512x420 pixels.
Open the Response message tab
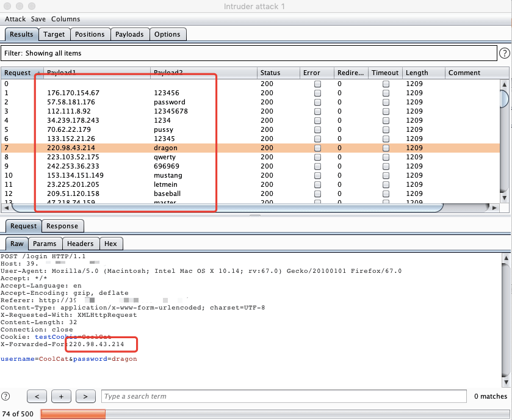pos(62,226)
